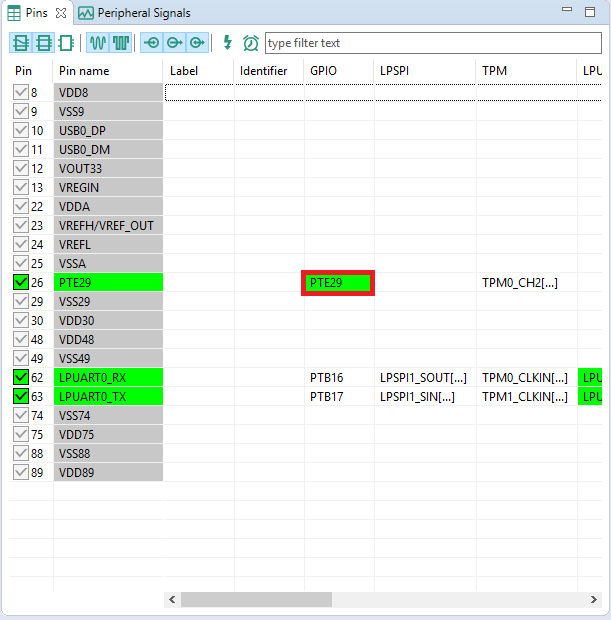This screenshot has width=611, height=620.
Task: Click the type filter text field
Action: click(x=432, y=43)
